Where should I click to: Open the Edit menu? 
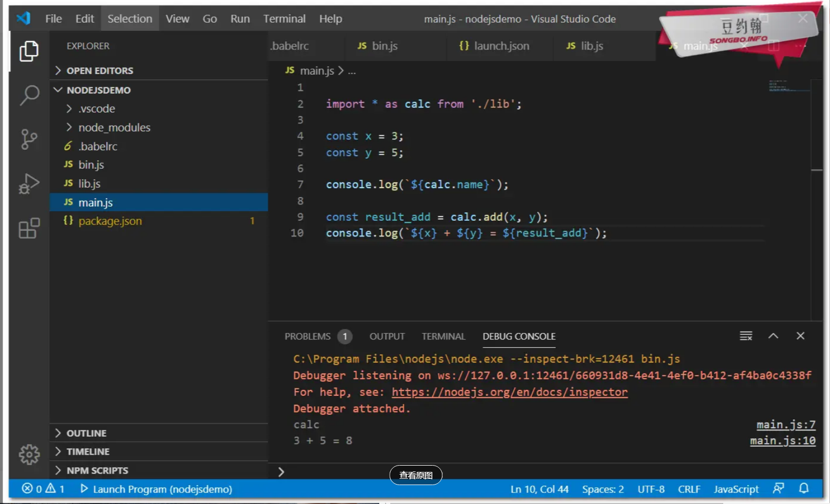click(x=85, y=19)
